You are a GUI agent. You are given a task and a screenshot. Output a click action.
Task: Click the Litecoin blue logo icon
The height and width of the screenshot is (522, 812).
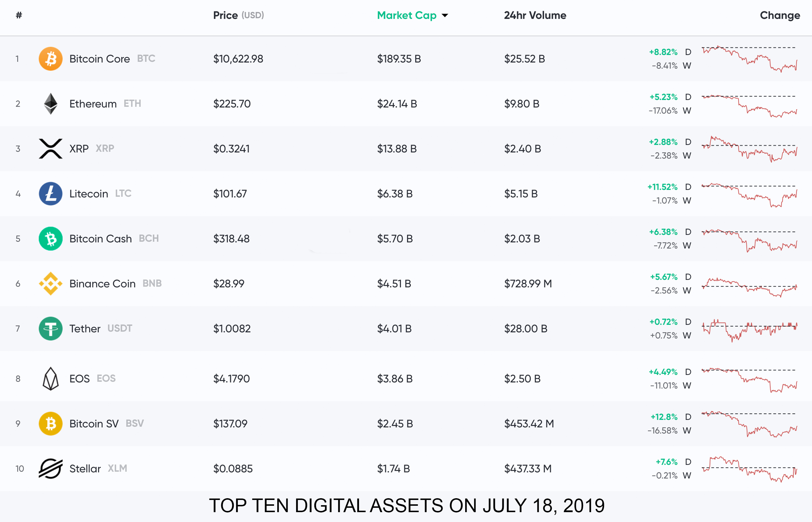coord(50,193)
